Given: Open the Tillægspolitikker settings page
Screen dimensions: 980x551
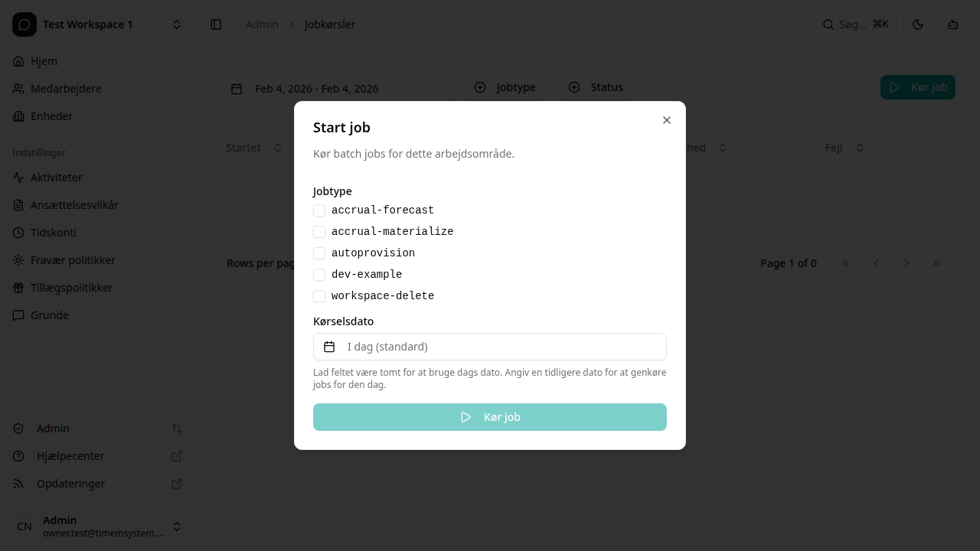Looking at the screenshot, I should pyautogui.click(x=73, y=287).
